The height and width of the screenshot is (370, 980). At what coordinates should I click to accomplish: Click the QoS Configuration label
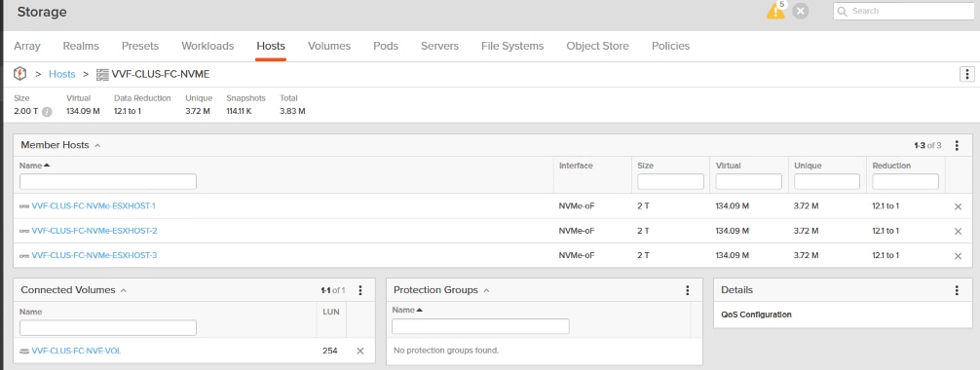pos(756,315)
